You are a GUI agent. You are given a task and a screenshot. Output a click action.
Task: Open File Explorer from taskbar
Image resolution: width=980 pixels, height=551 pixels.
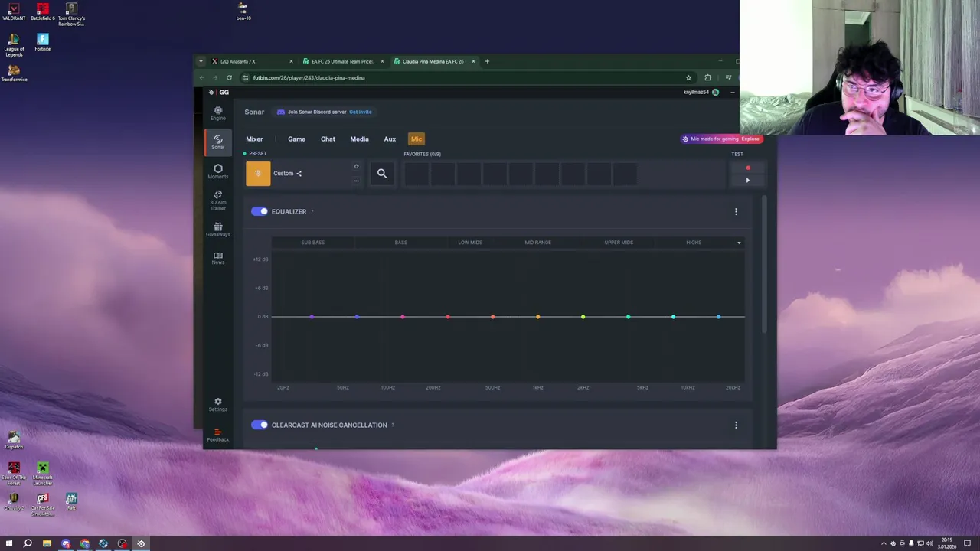point(47,543)
